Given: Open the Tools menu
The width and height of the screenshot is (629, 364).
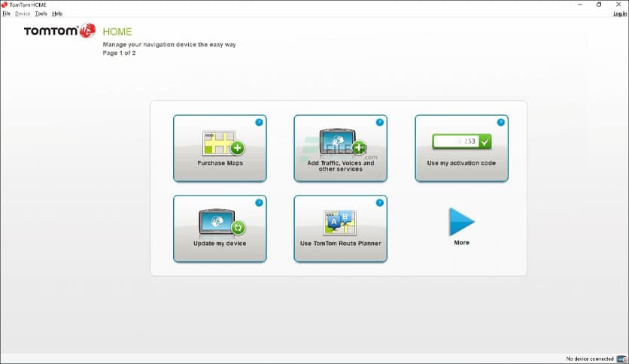Looking at the screenshot, I should (x=41, y=14).
